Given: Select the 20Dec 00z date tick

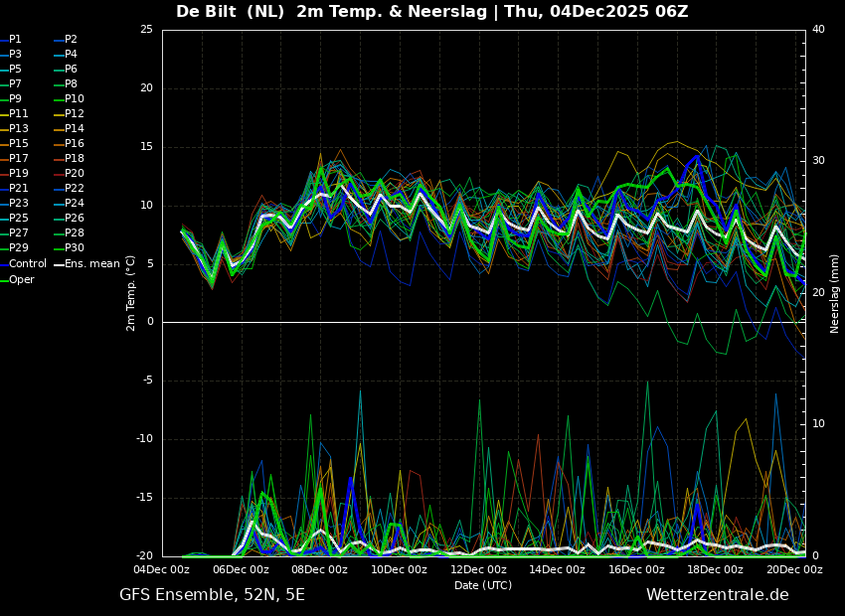Looking at the screenshot, I should point(794,570).
